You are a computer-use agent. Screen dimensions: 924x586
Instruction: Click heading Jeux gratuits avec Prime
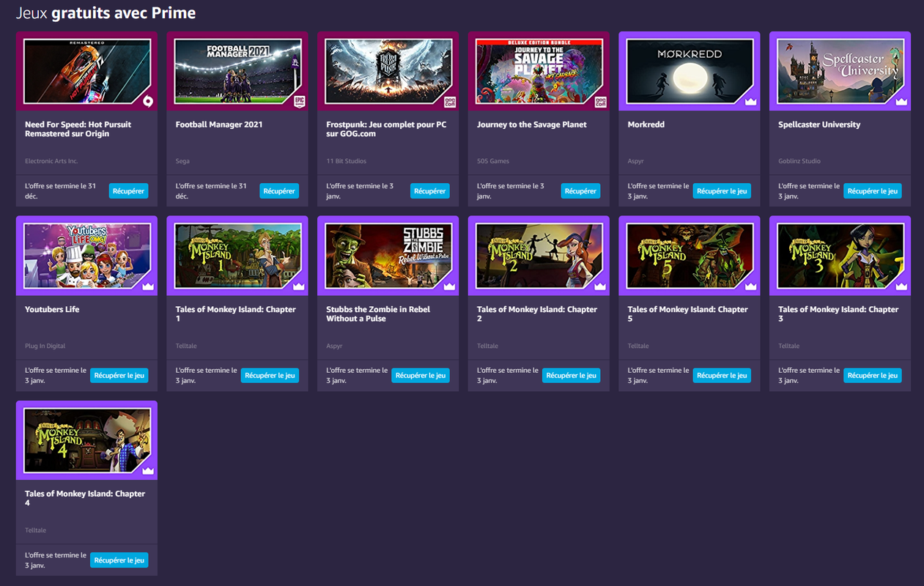pyautogui.click(x=106, y=13)
